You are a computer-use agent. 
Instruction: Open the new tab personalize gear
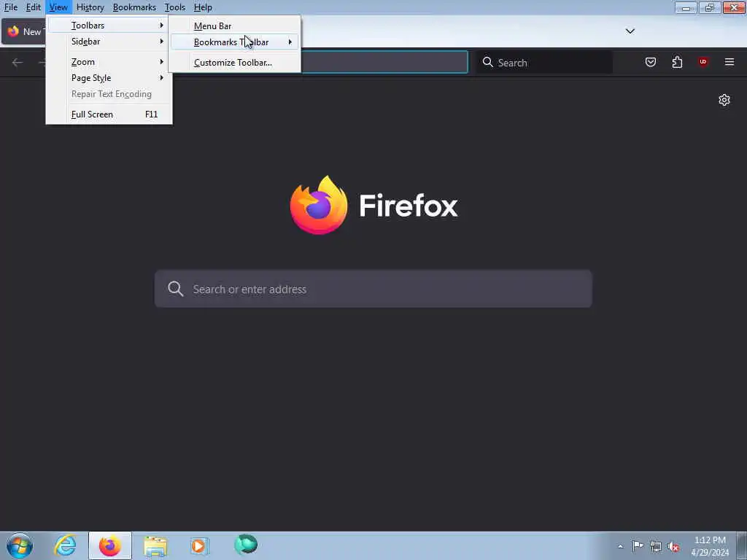[724, 100]
